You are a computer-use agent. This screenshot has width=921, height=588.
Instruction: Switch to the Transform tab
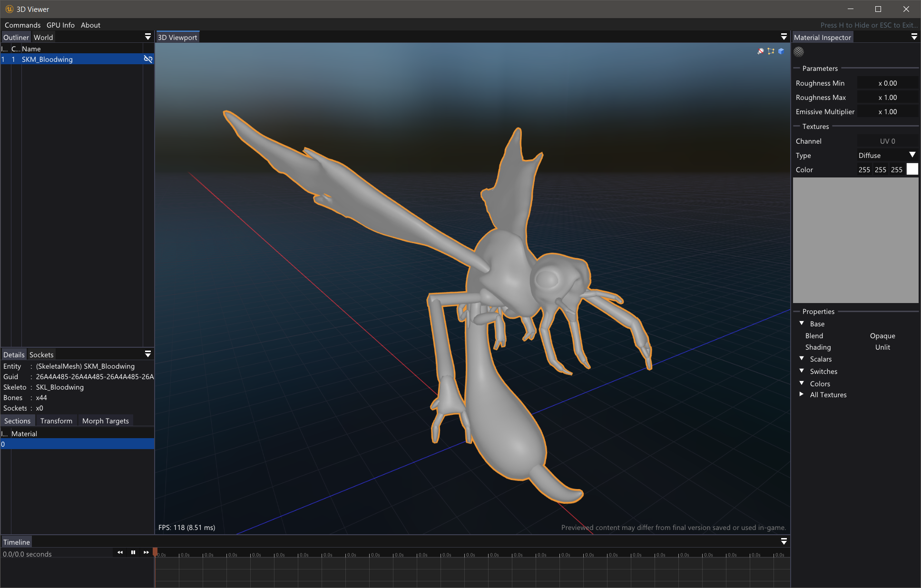pos(56,421)
